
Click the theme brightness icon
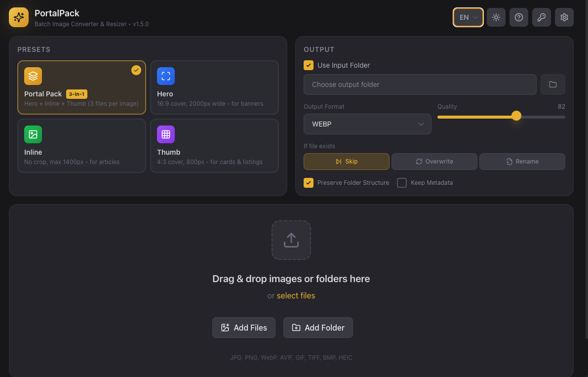496,17
